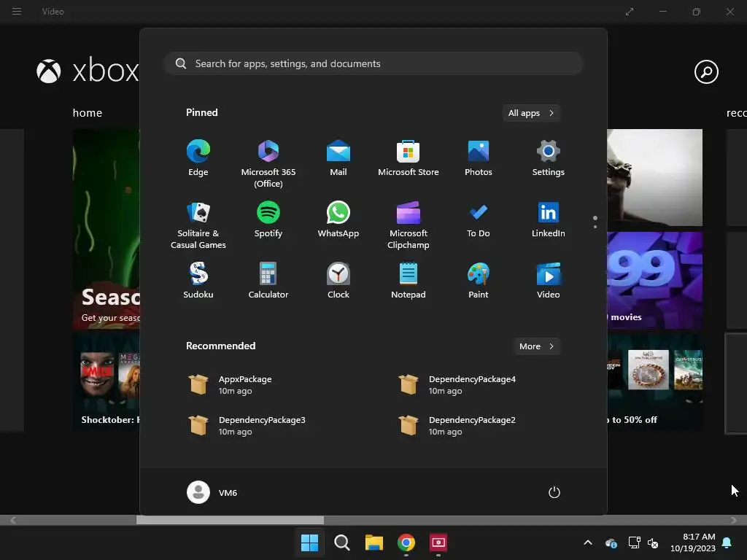Image resolution: width=747 pixels, height=560 pixels.
Task: Click the horizontal scrollbar thumb in Video app
Action: [x=230, y=520]
